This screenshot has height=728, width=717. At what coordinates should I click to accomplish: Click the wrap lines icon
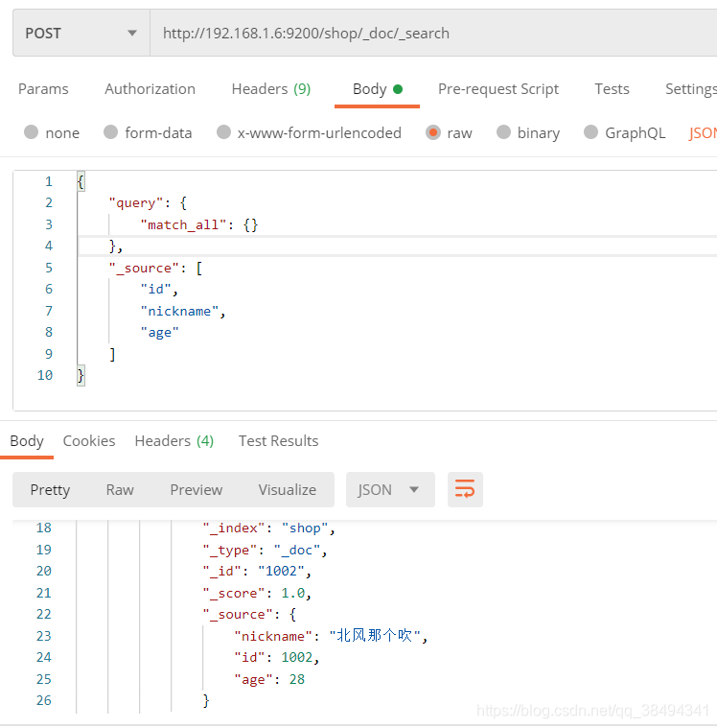point(465,489)
